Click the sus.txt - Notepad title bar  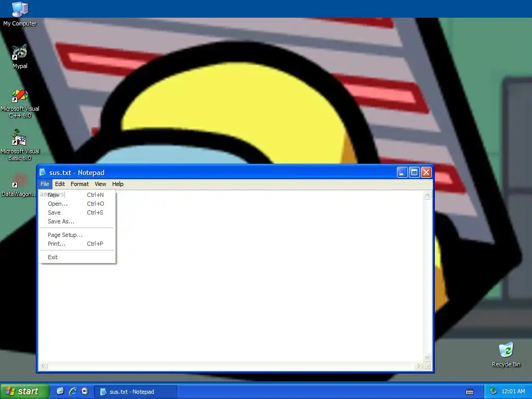pyautogui.click(x=235, y=172)
